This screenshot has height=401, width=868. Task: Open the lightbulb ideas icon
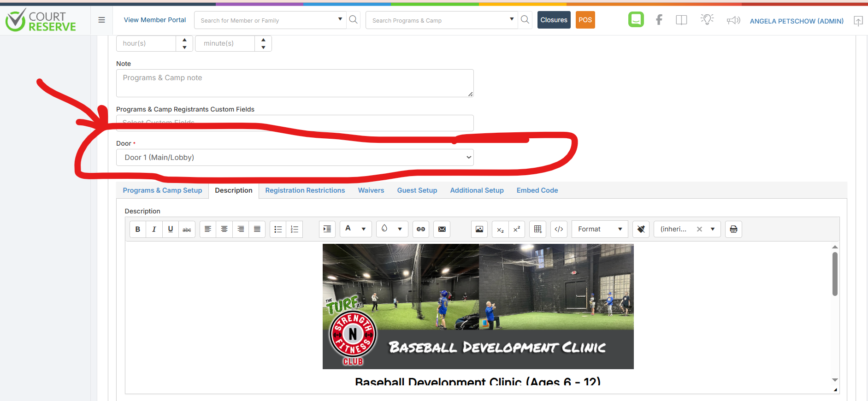(x=707, y=19)
